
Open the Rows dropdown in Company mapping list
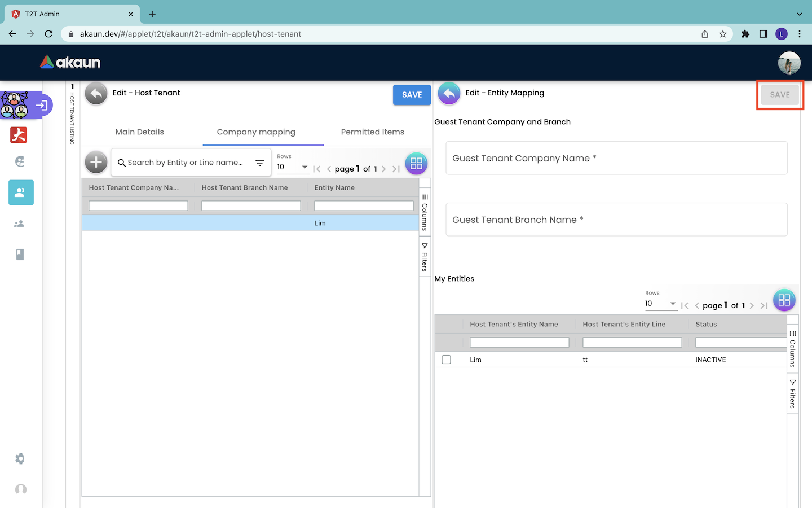tap(293, 167)
